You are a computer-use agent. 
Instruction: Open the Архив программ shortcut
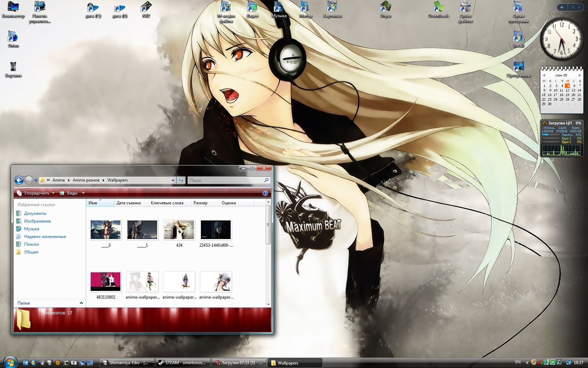click(518, 12)
